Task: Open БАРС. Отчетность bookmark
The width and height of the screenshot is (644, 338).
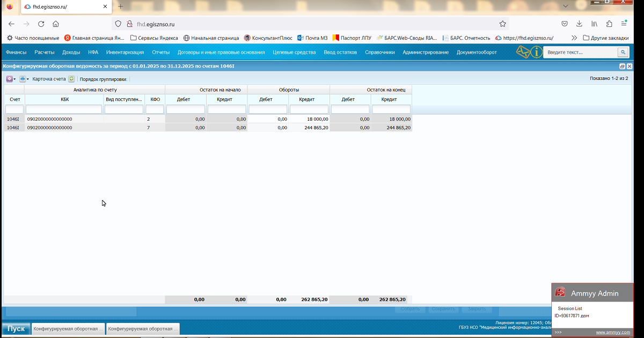Action: pos(466,38)
